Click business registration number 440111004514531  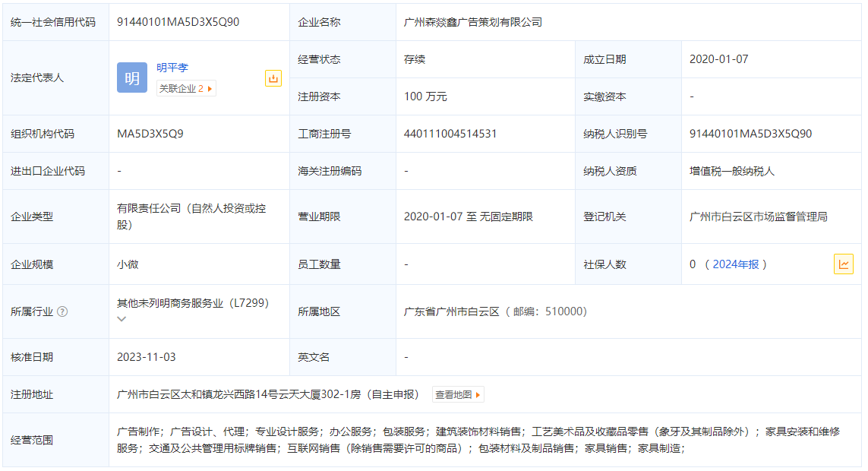click(450, 134)
